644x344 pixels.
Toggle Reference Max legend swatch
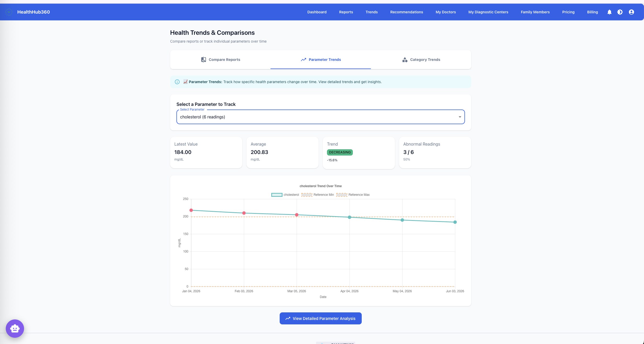click(342, 195)
